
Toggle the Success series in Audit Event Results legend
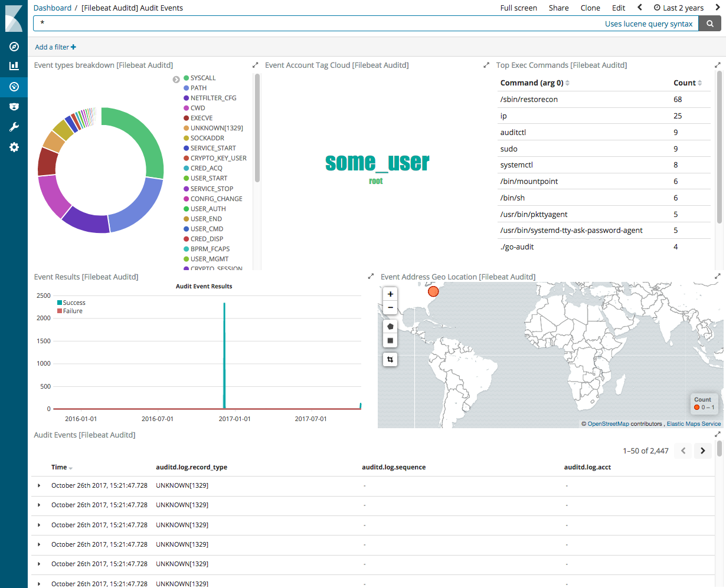(x=71, y=302)
